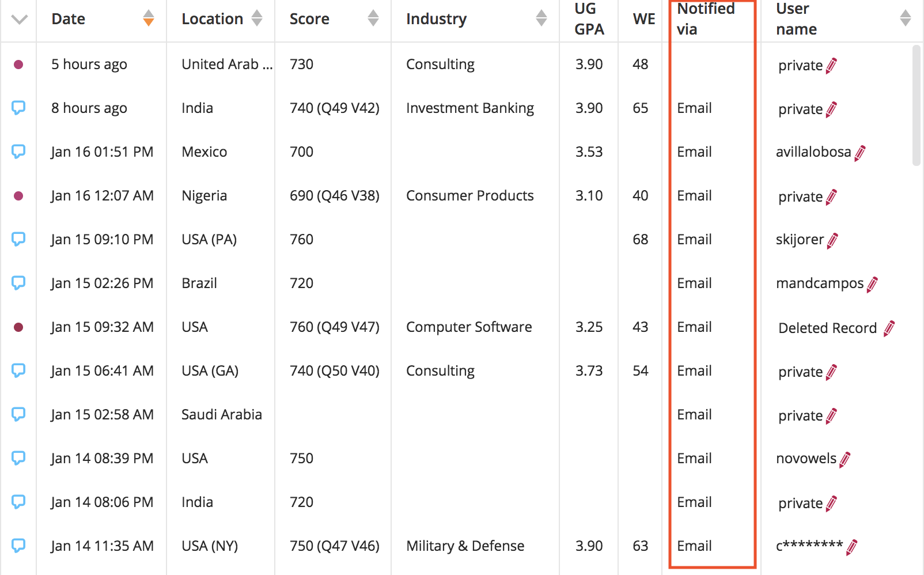This screenshot has height=575, width=924.
Task: Open the mandcampos username link
Action: pyautogui.click(x=819, y=283)
